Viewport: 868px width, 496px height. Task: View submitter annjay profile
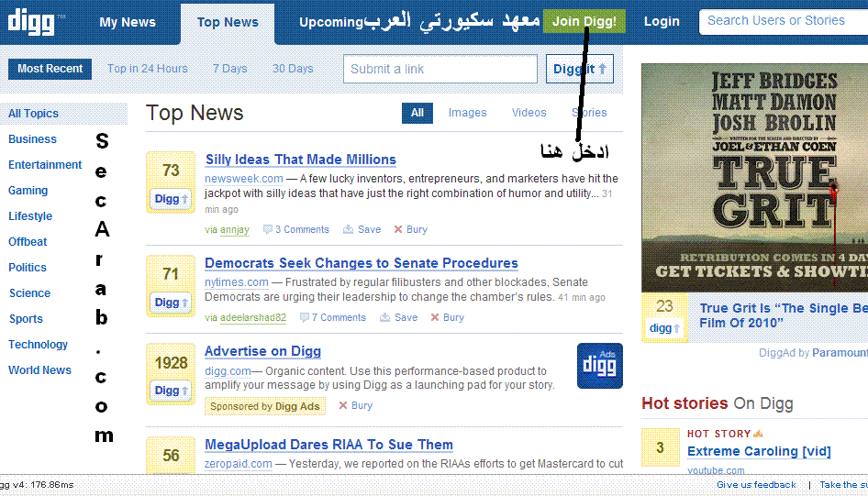pyautogui.click(x=235, y=229)
